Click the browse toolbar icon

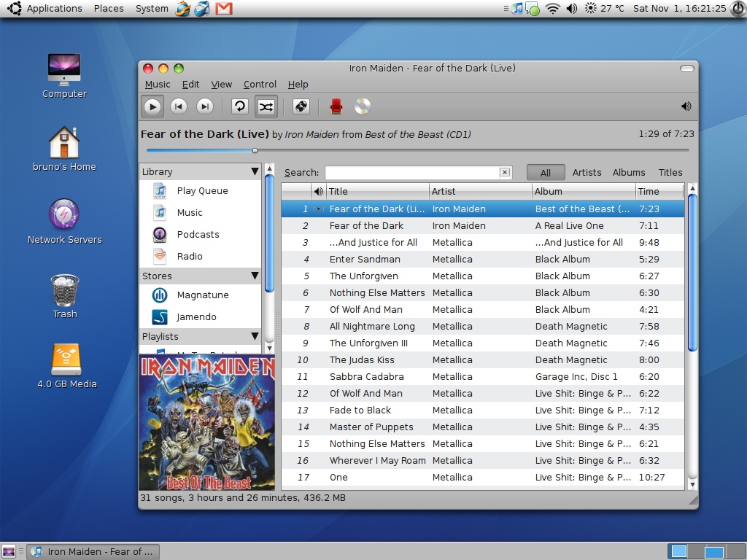pyautogui.click(x=301, y=106)
